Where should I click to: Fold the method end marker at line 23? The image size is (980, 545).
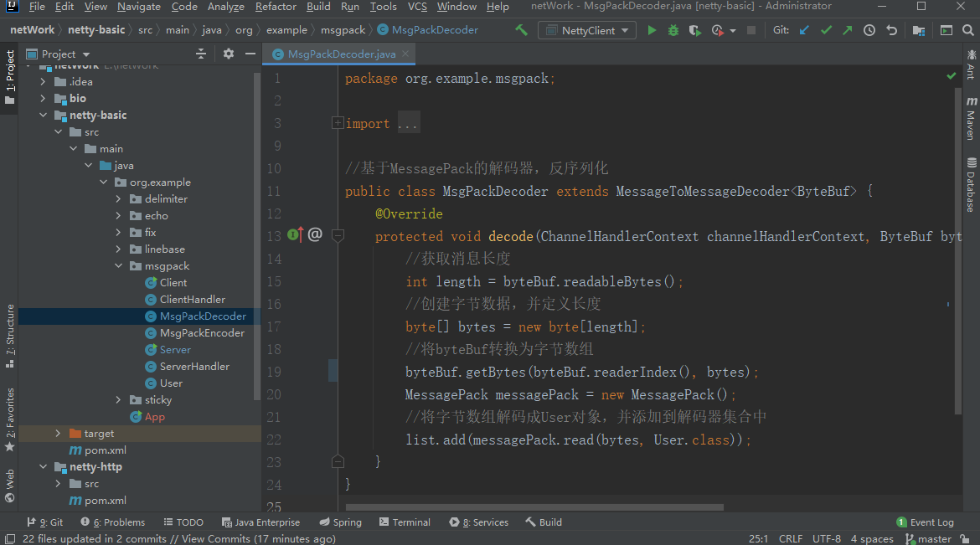coord(338,462)
